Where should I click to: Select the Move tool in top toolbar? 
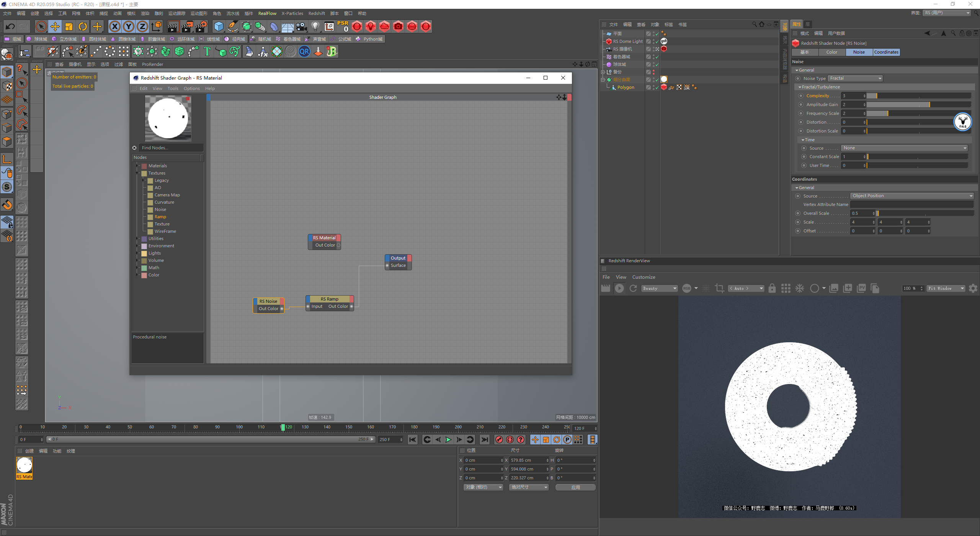(x=55, y=26)
